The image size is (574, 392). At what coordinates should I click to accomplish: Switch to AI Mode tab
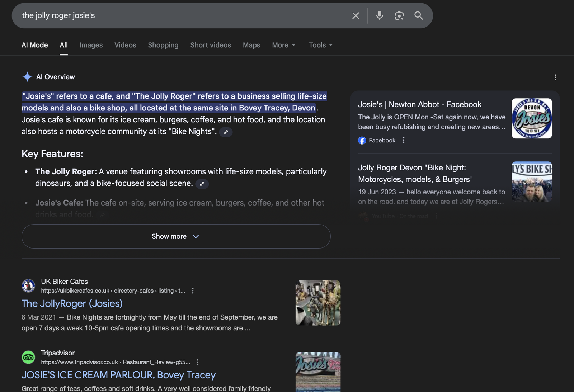(35, 45)
